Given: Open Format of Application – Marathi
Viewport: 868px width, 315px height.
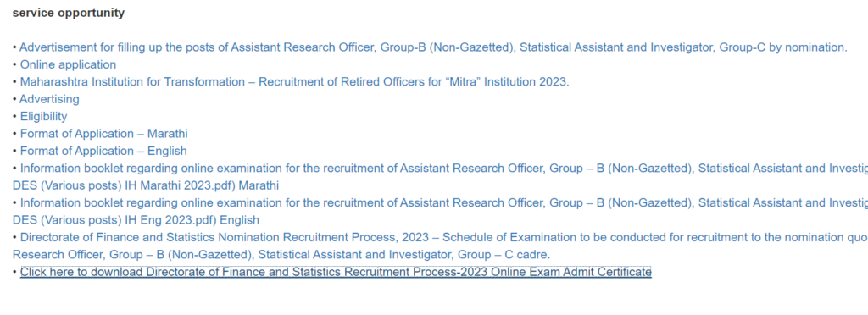Looking at the screenshot, I should point(104,134).
